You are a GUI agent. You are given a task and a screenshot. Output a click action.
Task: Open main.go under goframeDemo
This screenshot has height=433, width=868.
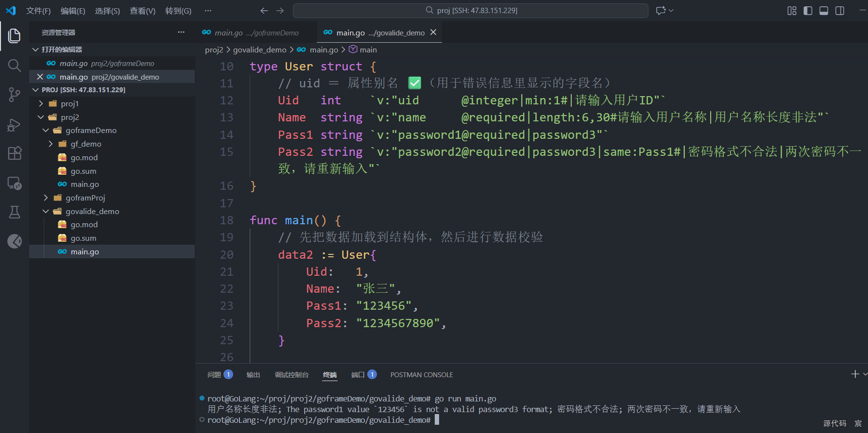112,184
